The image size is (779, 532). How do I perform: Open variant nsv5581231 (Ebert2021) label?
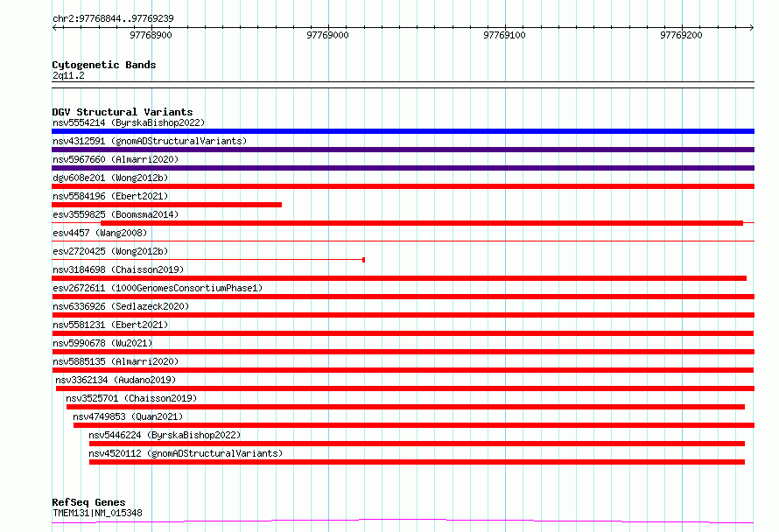coord(110,325)
